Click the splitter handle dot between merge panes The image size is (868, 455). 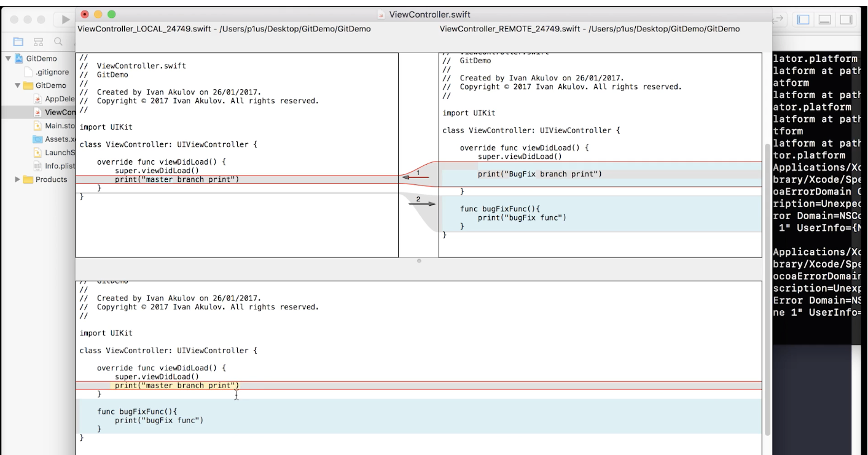(x=419, y=261)
